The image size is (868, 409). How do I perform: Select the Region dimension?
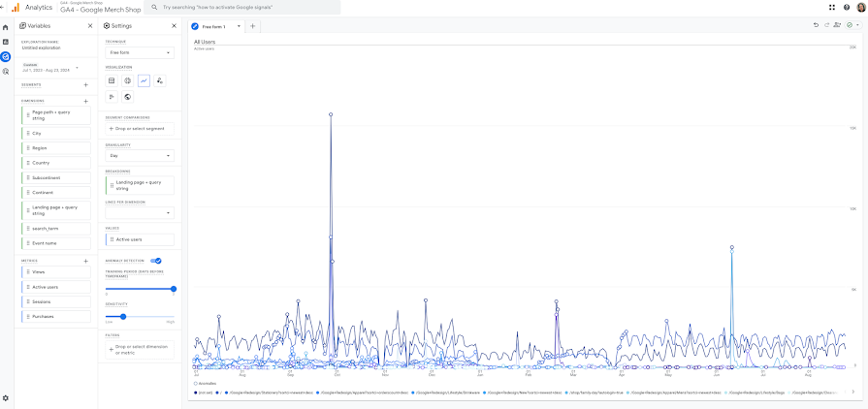click(56, 148)
